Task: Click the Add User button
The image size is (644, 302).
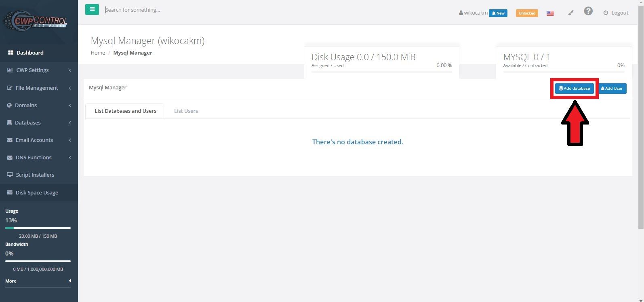Action: tap(612, 89)
